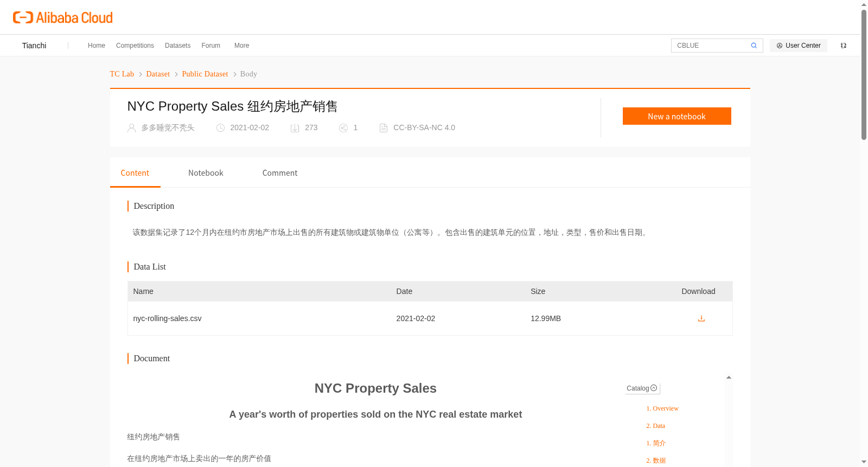Click the clock icon beside 2021-02-02
This screenshot has height=467, width=868.
tap(220, 128)
